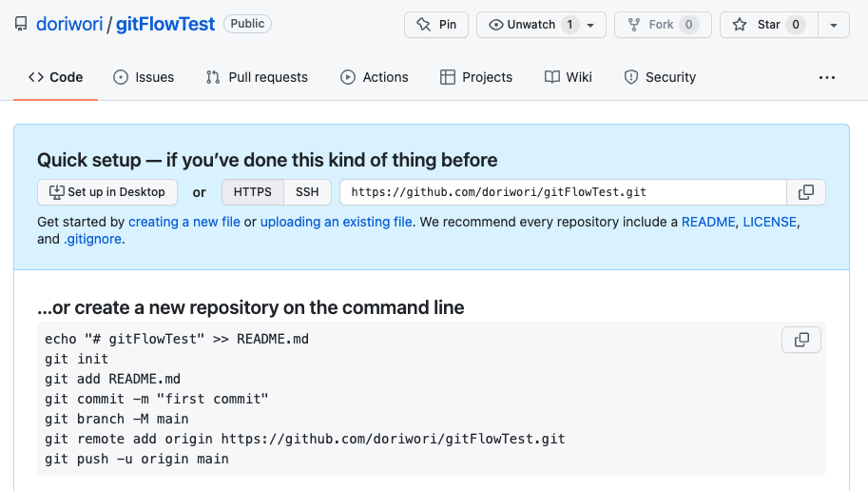Click Set up in Desktop button
Viewport: 868px width, 491px height.
(107, 192)
